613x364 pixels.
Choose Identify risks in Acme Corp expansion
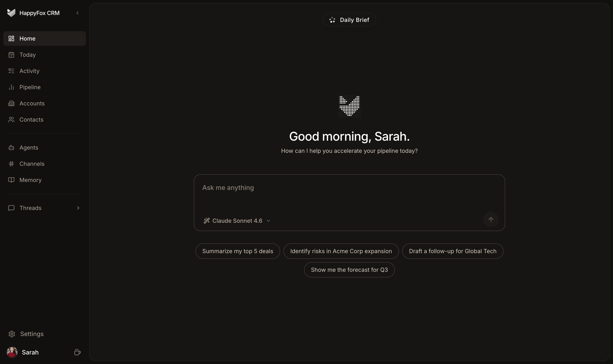(x=341, y=251)
